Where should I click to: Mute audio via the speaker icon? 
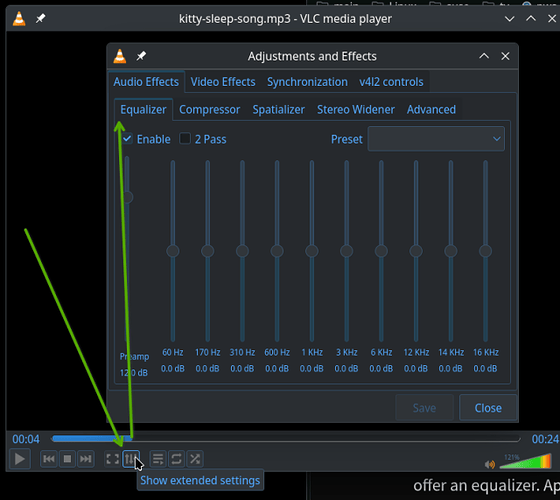tap(490, 464)
